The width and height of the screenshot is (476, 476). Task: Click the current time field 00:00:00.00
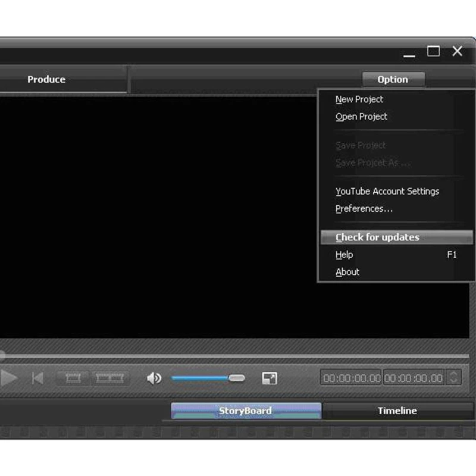point(351,378)
